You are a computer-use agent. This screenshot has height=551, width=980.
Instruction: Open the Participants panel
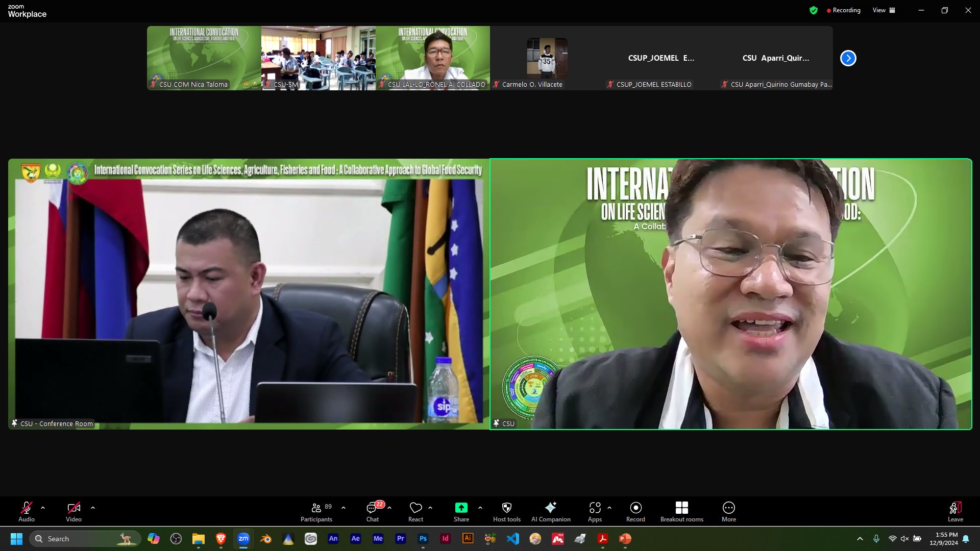(x=316, y=512)
